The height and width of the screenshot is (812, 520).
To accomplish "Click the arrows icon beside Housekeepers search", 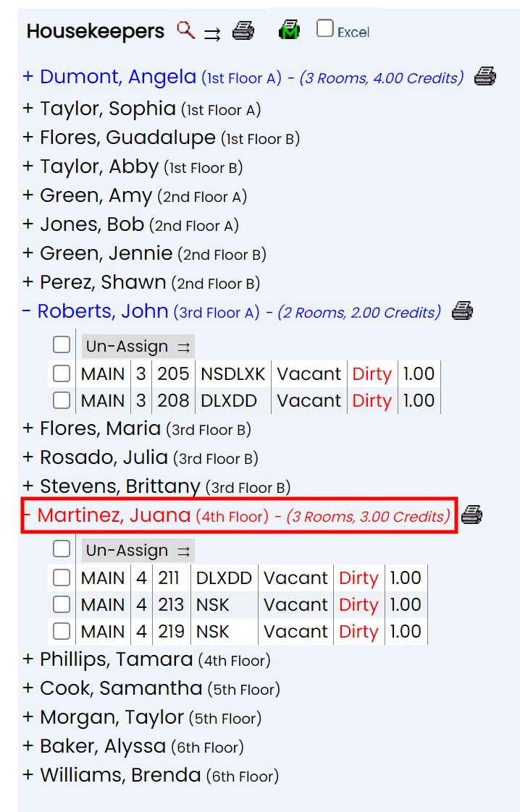I will 212,33.
